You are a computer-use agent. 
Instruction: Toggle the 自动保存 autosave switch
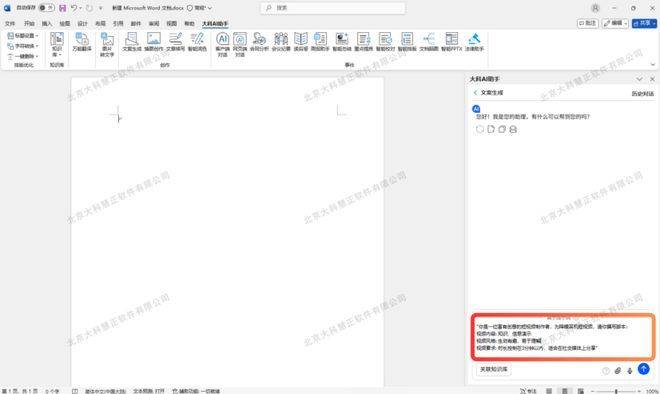[x=46, y=8]
